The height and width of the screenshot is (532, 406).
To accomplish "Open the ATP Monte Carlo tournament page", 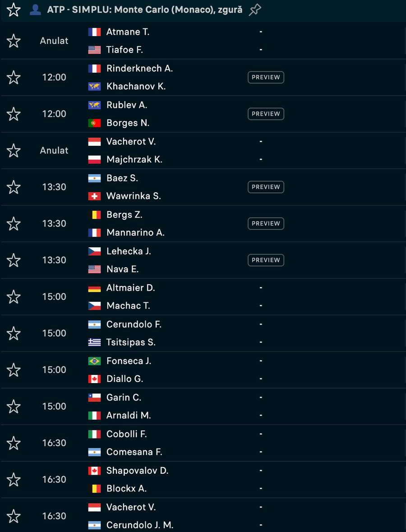I will click(144, 9).
